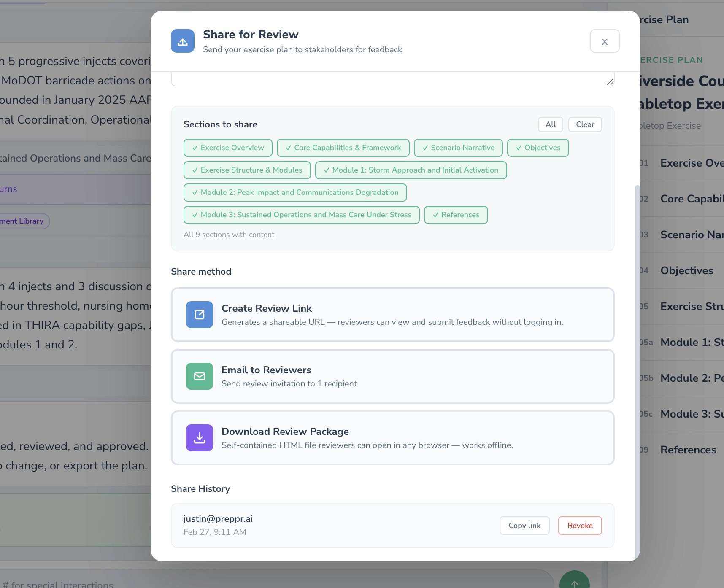The height and width of the screenshot is (588, 724).
Task: Open 09 References in background outline
Action: tap(682, 450)
